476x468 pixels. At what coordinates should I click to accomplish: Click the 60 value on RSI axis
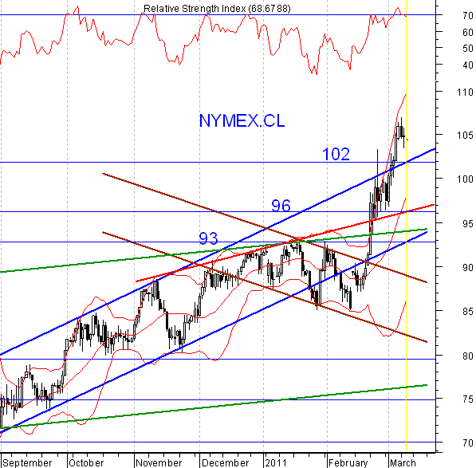(x=468, y=32)
